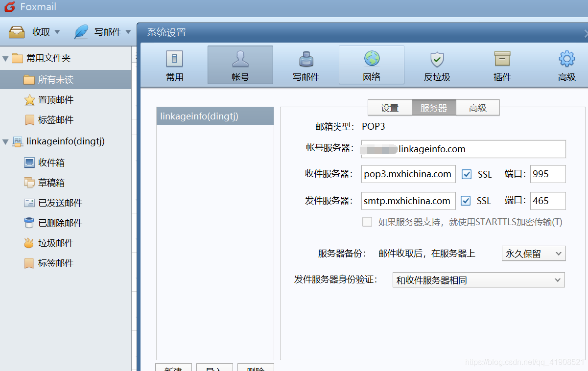Open the 反垃圾 shield icon
588x371 pixels.
pos(437,59)
